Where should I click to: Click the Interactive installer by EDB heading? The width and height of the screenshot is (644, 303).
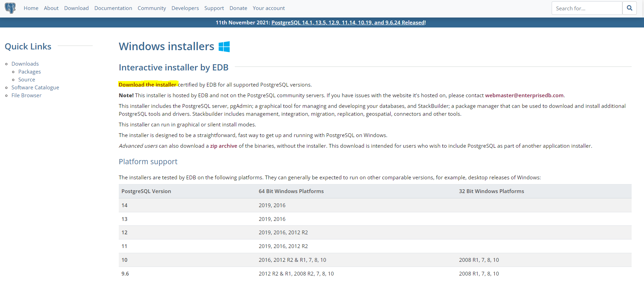174,67
